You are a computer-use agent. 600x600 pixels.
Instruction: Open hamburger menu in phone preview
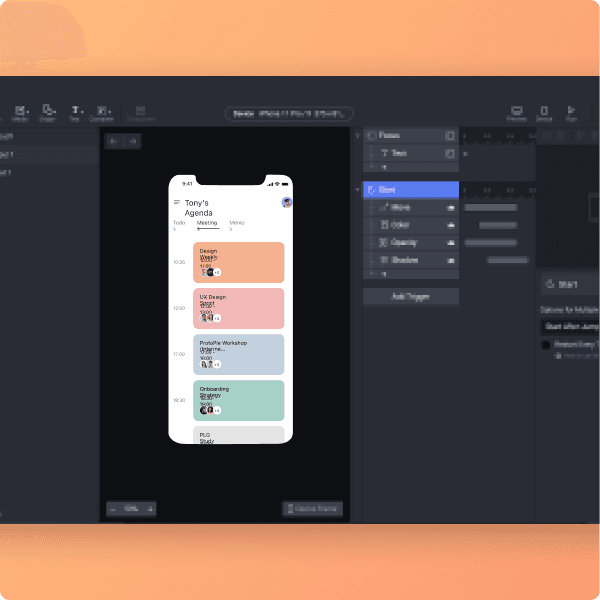pyautogui.click(x=176, y=202)
